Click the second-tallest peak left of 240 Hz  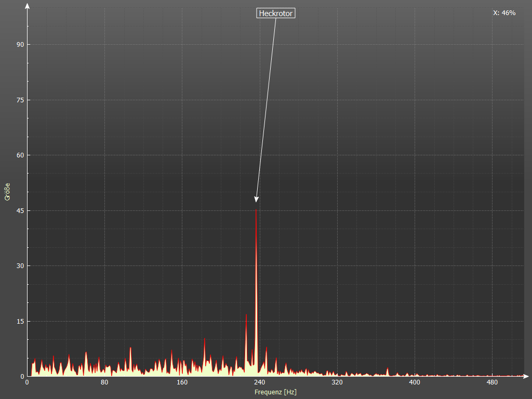pos(246,315)
